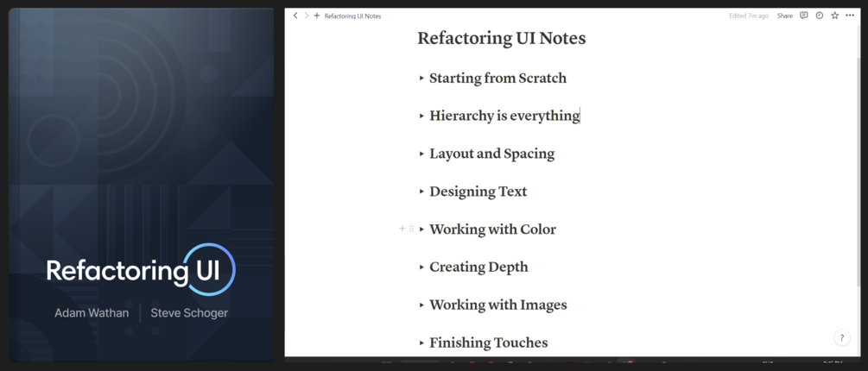Grab the drag handle beside Working with Color
Image resolution: width=868 pixels, height=371 pixels.
[x=411, y=229]
